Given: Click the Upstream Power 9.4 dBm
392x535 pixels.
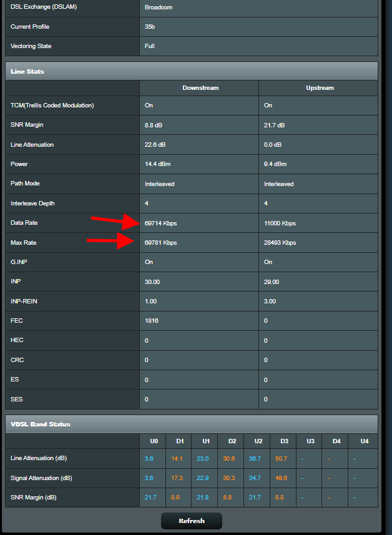Looking at the screenshot, I should tap(275, 164).
